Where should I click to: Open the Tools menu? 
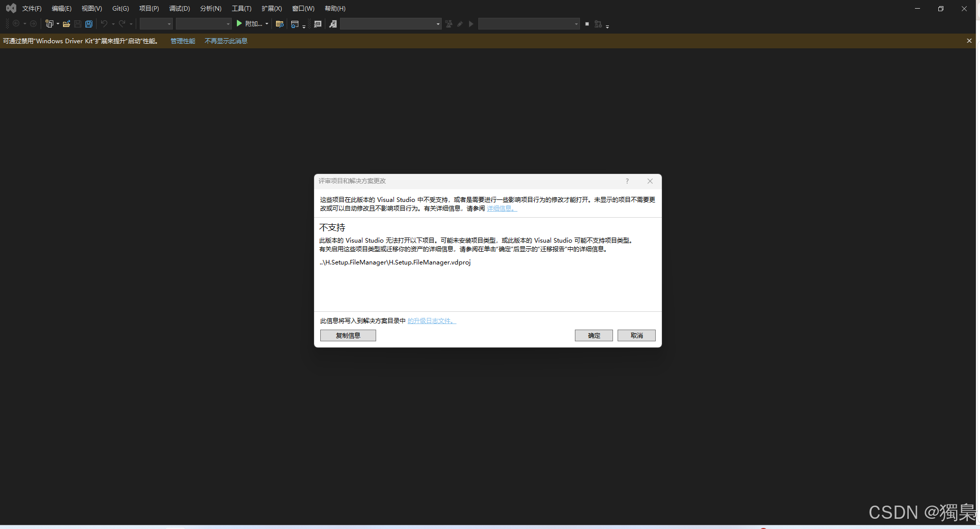click(241, 8)
